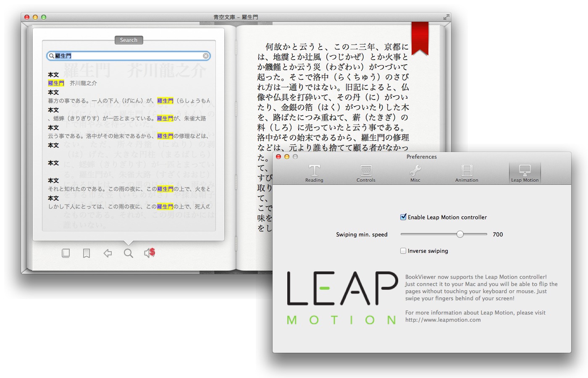
Task: Focus the search field containing 羅生門
Action: pos(129,56)
